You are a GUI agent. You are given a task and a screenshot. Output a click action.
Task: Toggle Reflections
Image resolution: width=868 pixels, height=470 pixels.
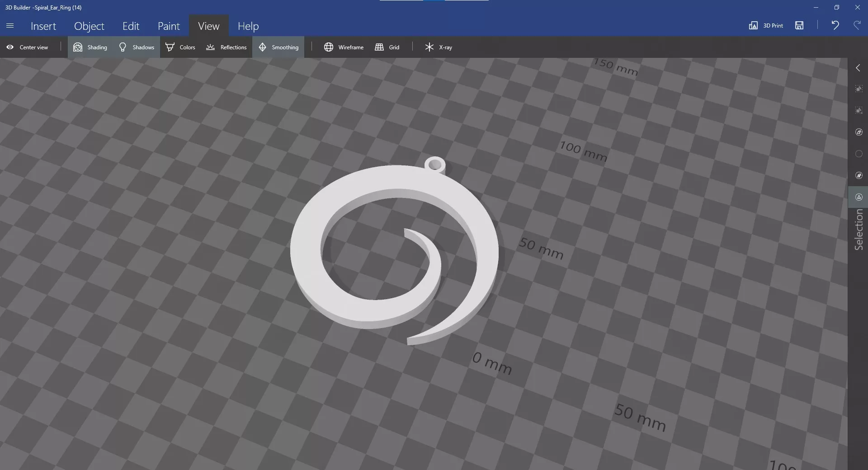click(226, 47)
